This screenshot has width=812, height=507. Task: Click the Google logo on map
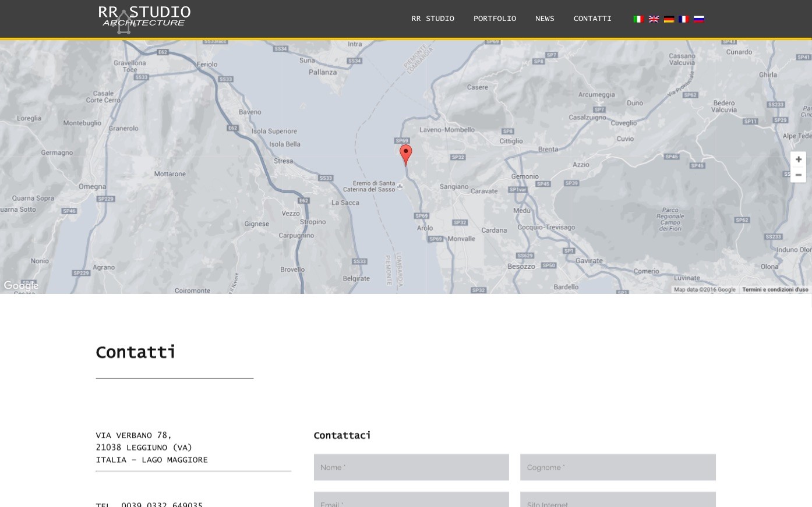point(21,285)
